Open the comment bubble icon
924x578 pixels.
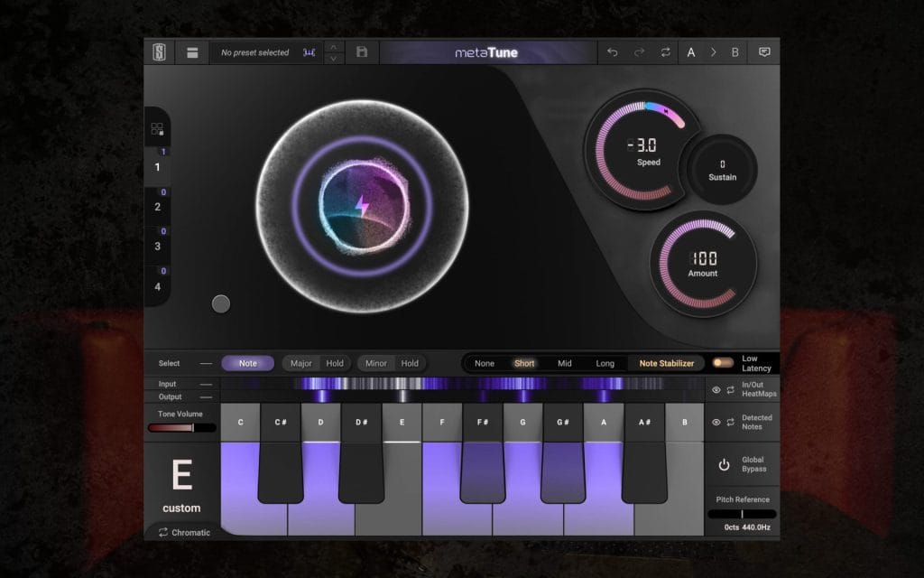764,52
